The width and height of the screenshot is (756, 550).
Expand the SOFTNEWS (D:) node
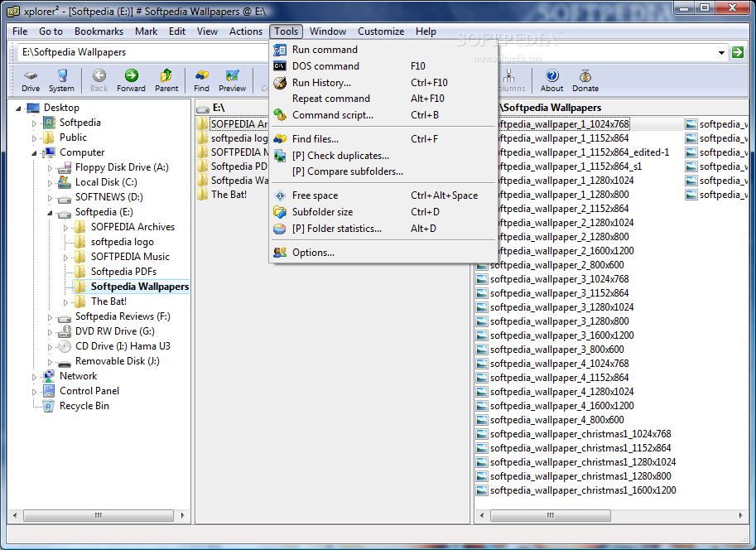pyautogui.click(x=50, y=198)
